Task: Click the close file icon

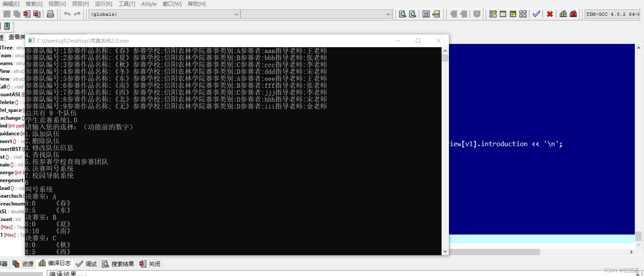Action: point(27,14)
